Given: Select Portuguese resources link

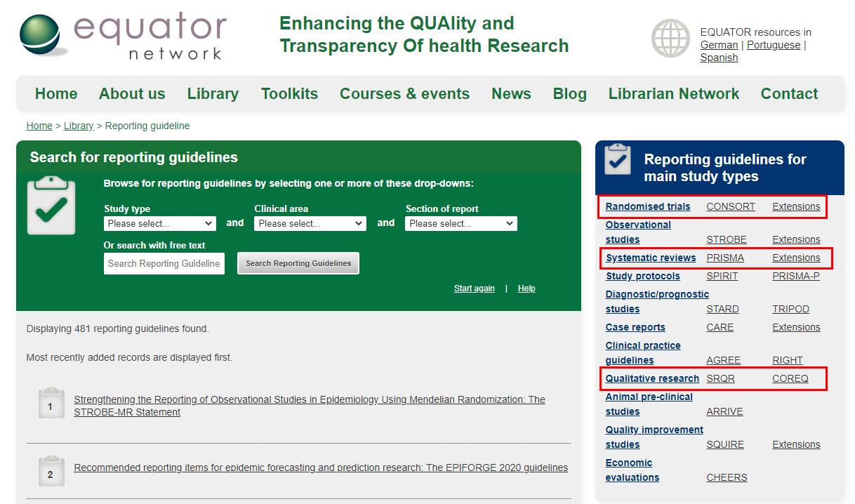Looking at the screenshot, I should (x=774, y=45).
